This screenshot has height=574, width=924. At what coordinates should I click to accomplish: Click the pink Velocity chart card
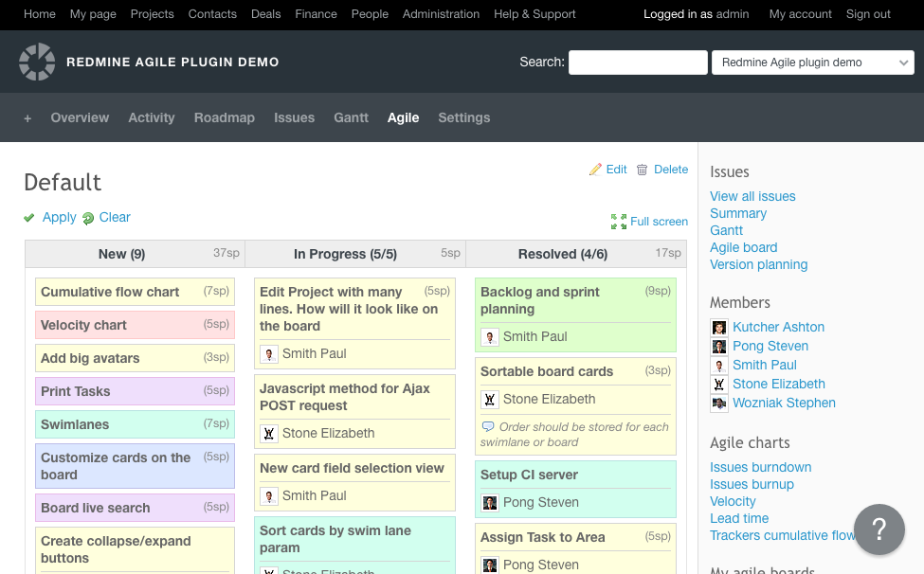pyautogui.click(x=135, y=325)
